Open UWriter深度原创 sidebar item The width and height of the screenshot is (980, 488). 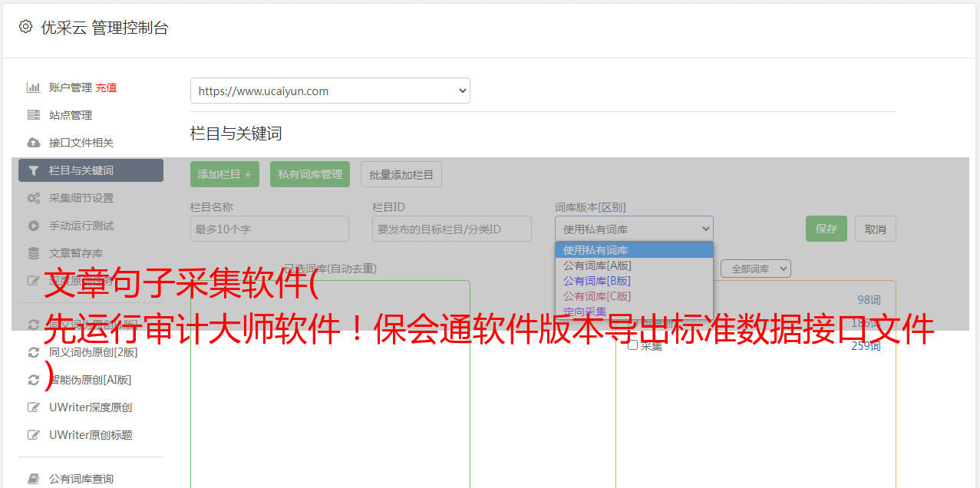pos(91,407)
